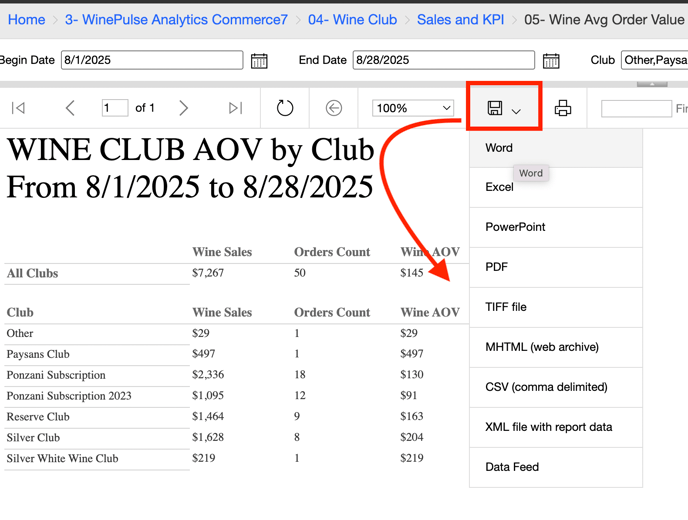Export as CSV (comma delimited)
The height and width of the screenshot is (520, 688).
tap(546, 387)
